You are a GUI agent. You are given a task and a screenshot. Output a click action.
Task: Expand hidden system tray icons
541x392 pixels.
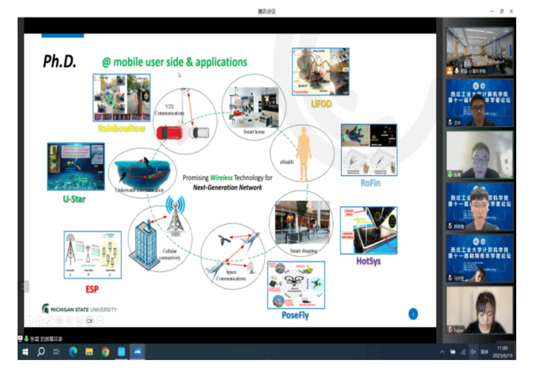click(442, 352)
